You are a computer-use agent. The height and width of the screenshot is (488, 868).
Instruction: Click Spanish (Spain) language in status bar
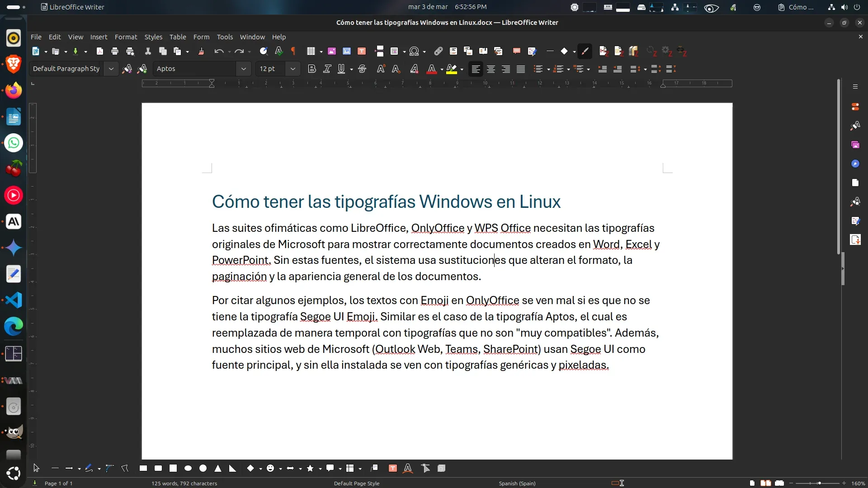click(517, 483)
